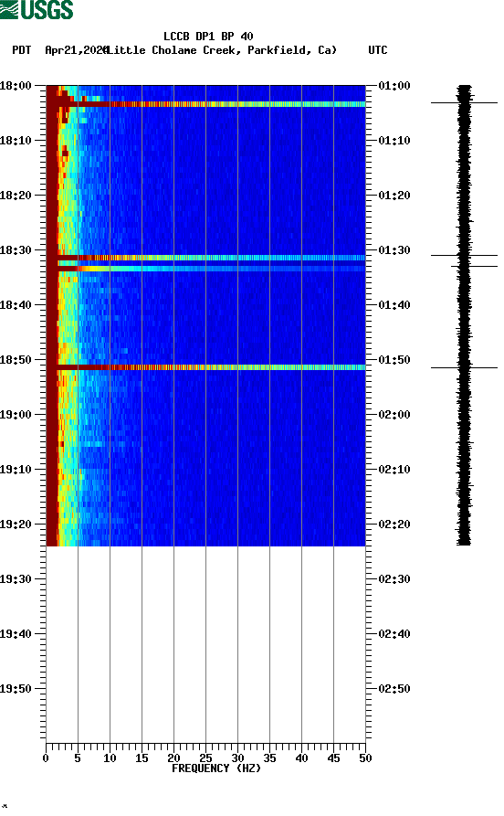The image size is (504, 816).
Task: Click the '02:50' UTC time label
Action: pyautogui.click(x=394, y=689)
